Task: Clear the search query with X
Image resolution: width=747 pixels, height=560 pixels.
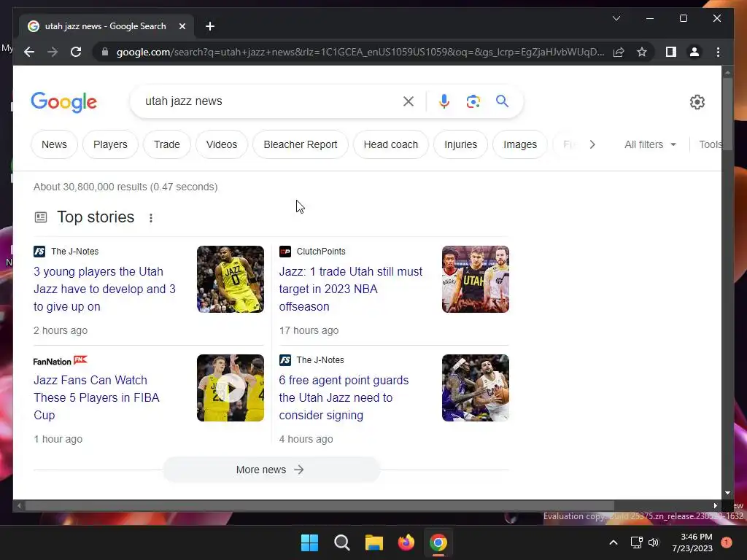Action: [x=409, y=101]
